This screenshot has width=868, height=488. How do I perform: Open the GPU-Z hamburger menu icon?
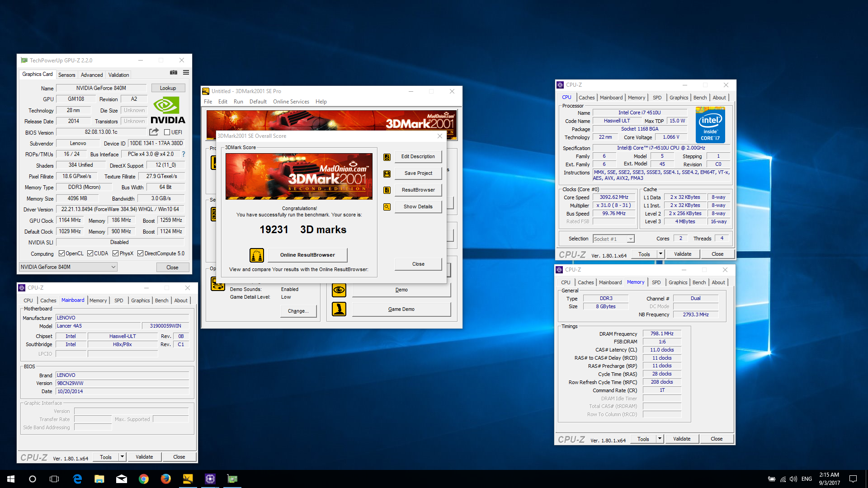point(186,72)
